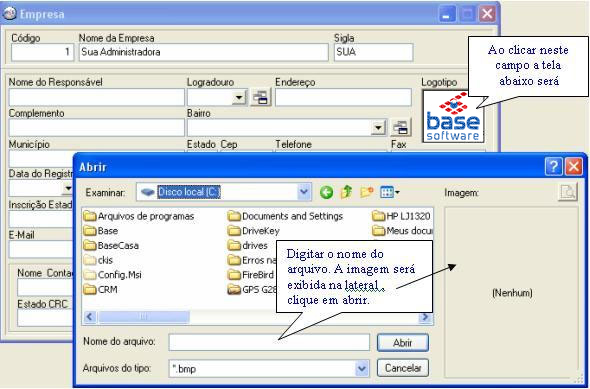
Task: Expand the Data do Registro dropdown
Action: (x=68, y=188)
